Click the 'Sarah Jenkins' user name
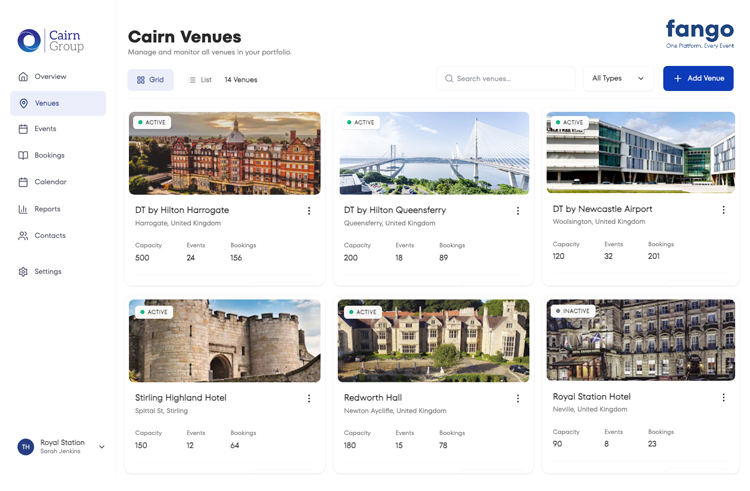 tap(60, 451)
